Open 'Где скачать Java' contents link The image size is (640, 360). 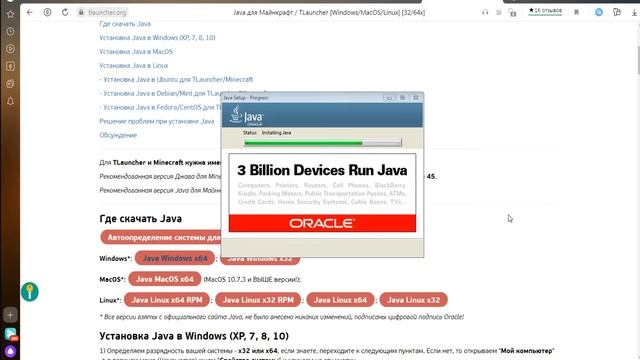pos(125,24)
